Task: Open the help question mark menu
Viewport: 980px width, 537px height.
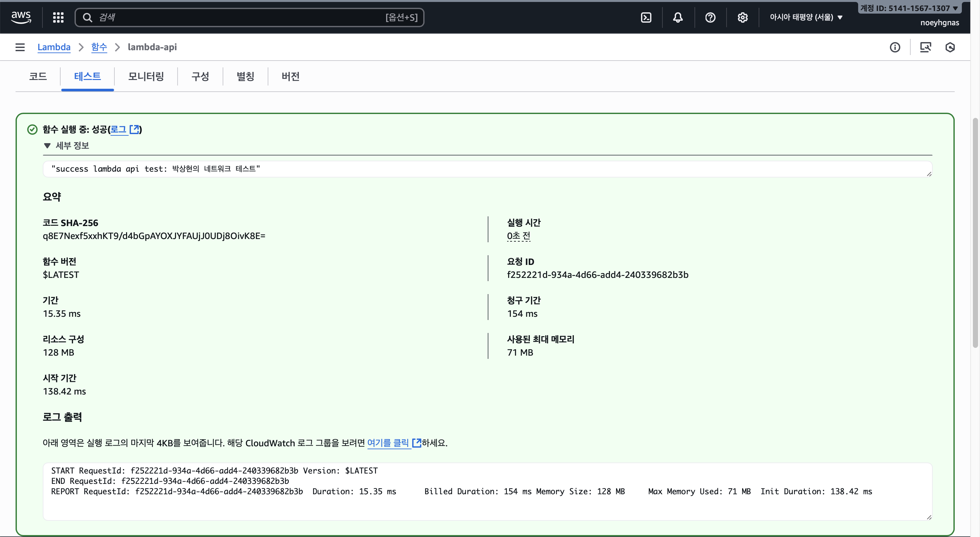Action: point(710,17)
